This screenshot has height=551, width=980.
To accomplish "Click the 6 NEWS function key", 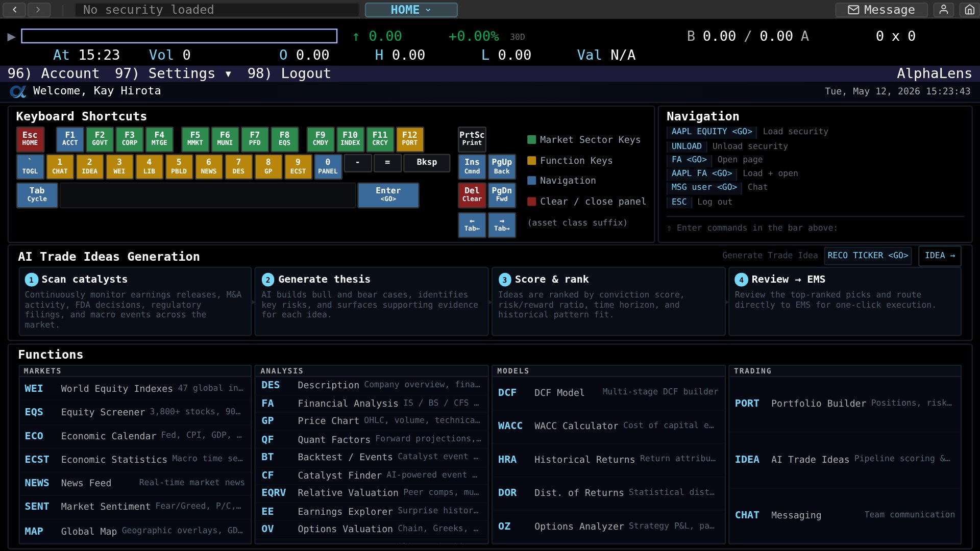I will (209, 166).
